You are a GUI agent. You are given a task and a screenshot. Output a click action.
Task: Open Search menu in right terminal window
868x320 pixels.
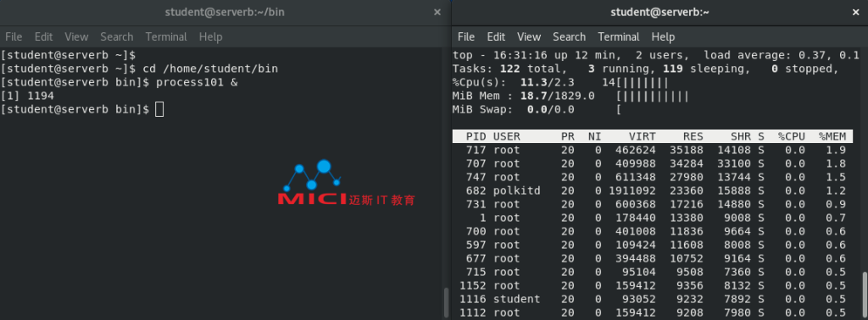coord(569,37)
